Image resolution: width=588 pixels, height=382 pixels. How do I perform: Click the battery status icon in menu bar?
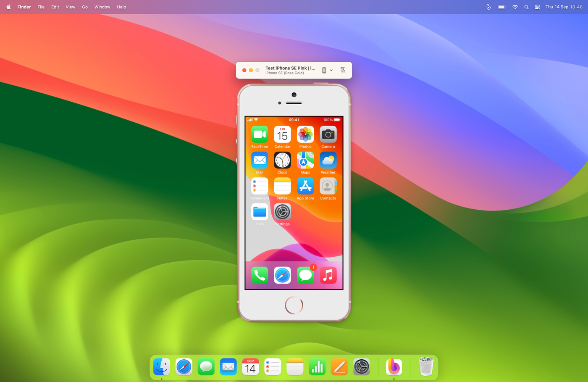tap(502, 7)
